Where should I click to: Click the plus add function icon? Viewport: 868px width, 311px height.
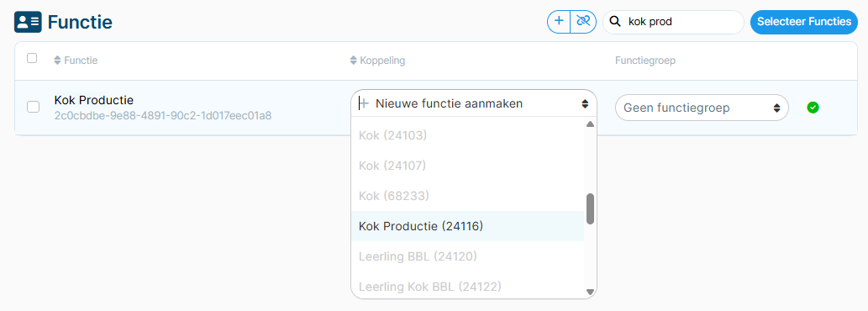point(559,22)
